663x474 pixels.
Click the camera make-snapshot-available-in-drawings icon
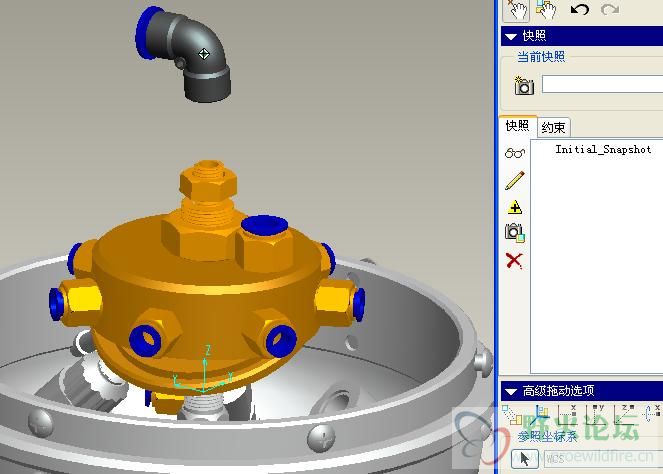click(515, 233)
